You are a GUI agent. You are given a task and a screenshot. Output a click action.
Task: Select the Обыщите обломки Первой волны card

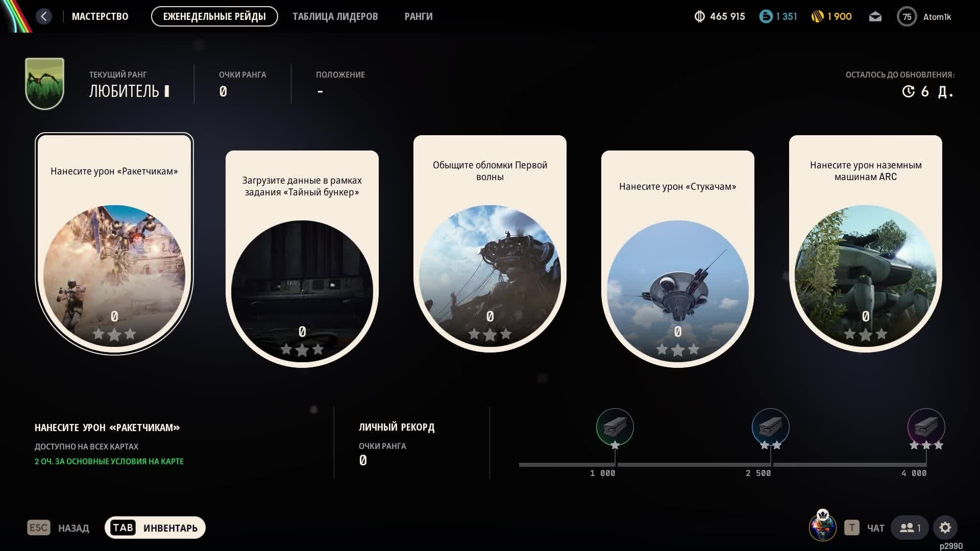tap(490, 243)
